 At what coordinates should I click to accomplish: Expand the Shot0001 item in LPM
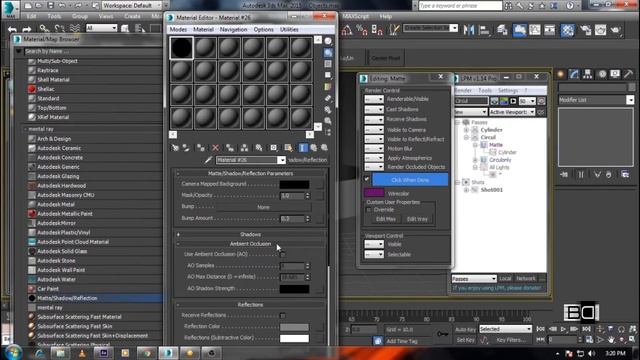pyautogui.click(x=466, y=190)
